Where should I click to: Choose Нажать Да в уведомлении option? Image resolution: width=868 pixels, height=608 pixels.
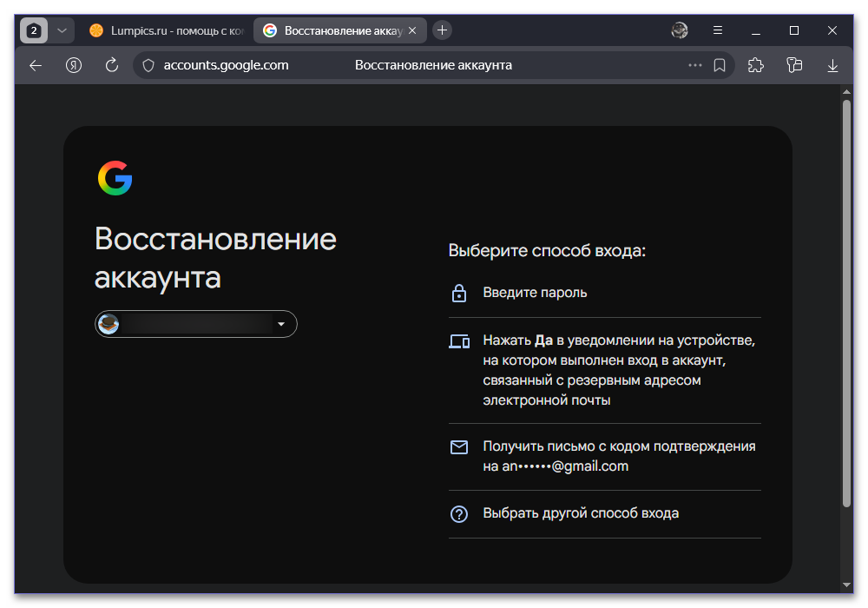pyautogui.click(x=604, y=371)
